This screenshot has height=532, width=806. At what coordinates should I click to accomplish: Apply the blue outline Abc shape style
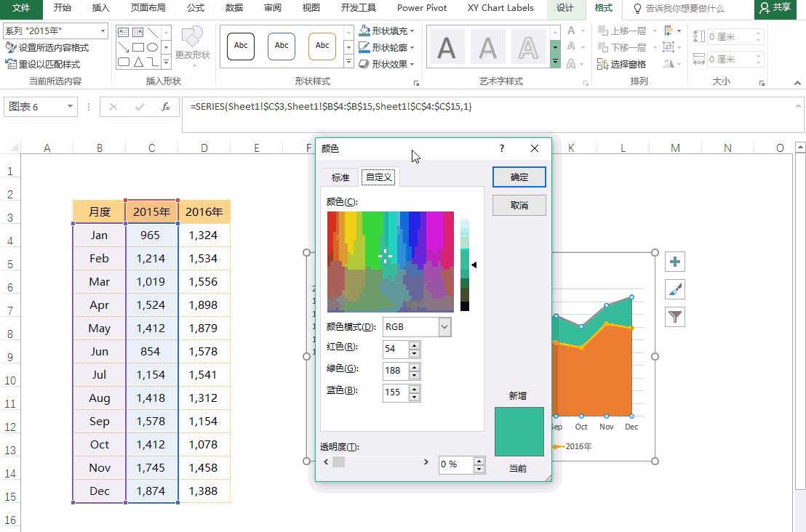[x=282, y=47]
